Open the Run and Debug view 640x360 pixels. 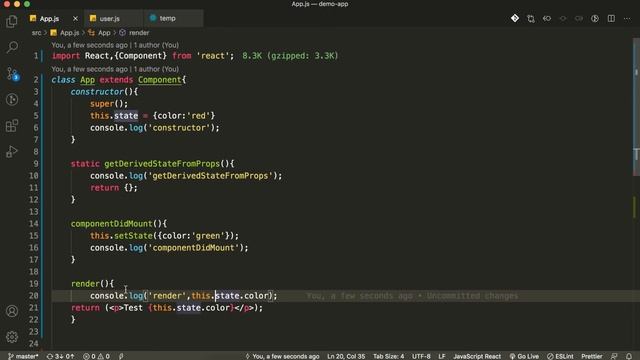pyautogui.click(x=12, y=151)
